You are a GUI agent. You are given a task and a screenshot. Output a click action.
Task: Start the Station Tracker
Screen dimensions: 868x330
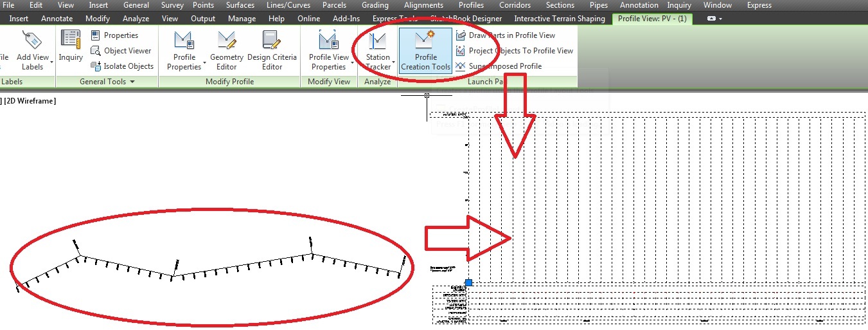[378, 50]
